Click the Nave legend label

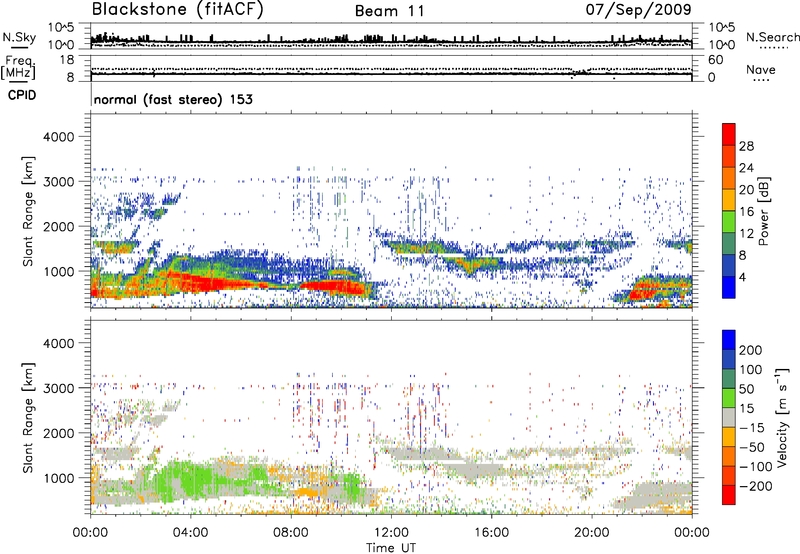(760, 70)
